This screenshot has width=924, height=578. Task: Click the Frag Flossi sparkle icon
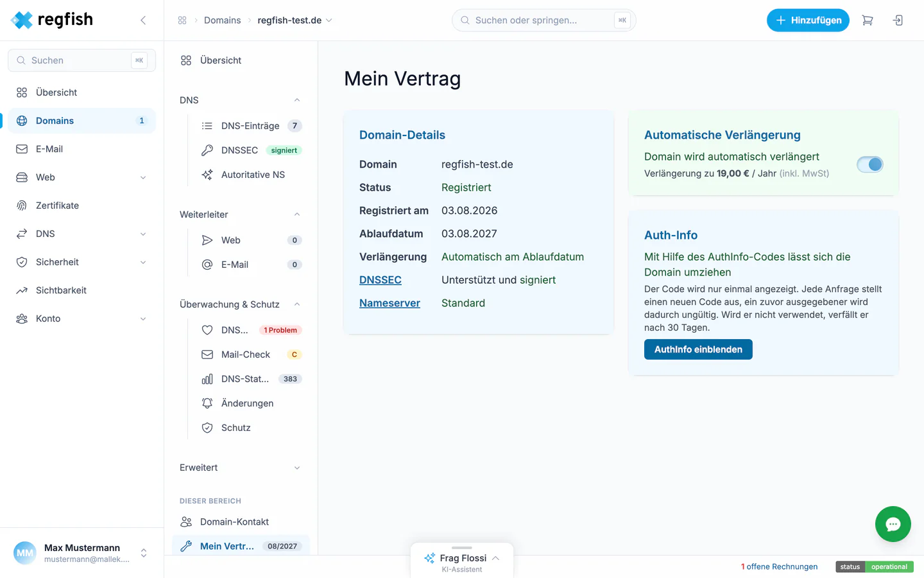point(429,558)
